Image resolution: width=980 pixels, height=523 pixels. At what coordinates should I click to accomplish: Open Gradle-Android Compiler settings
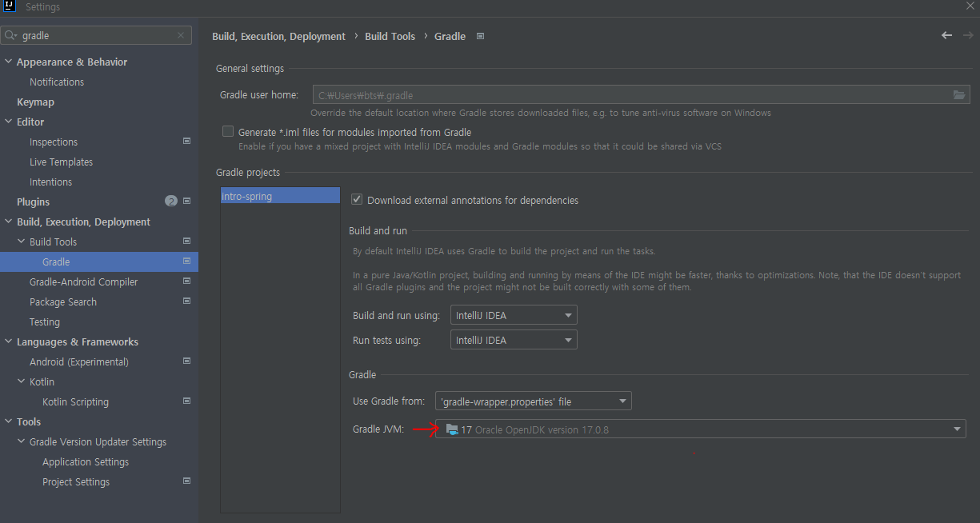click(83, 281)
